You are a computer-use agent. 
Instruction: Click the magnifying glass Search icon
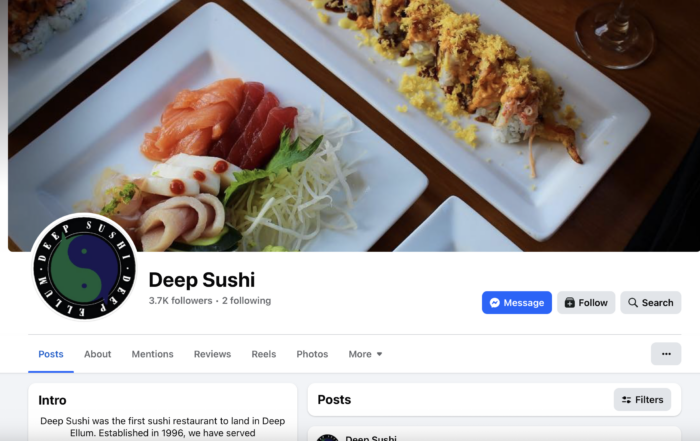[633, 303]
